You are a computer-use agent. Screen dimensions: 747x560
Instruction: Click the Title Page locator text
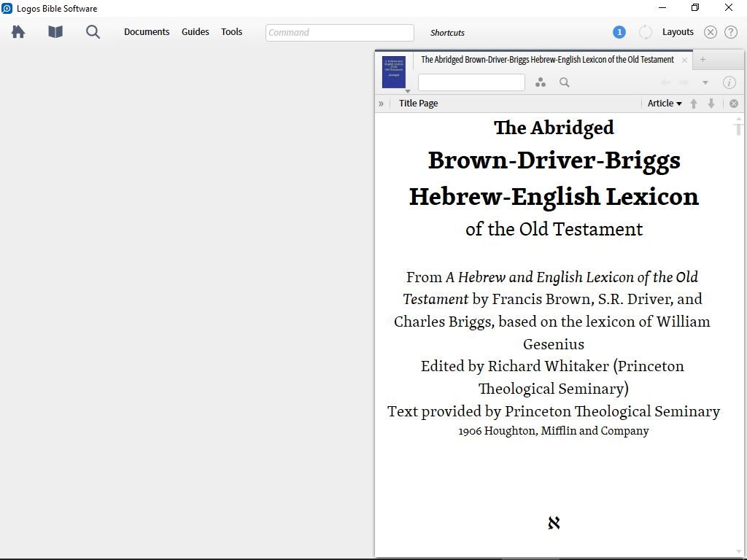418,104
